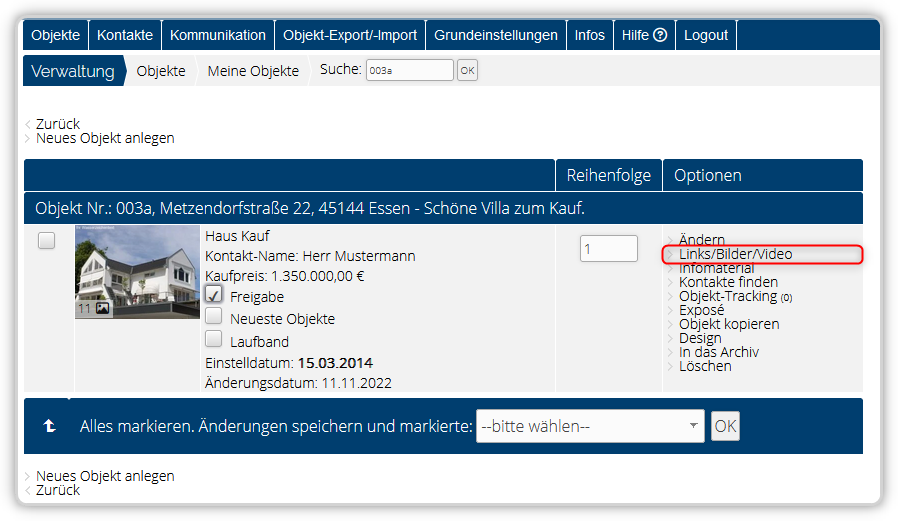
Task: Click the Reihenfolge order number field
Action: click(x=609, y=248)
